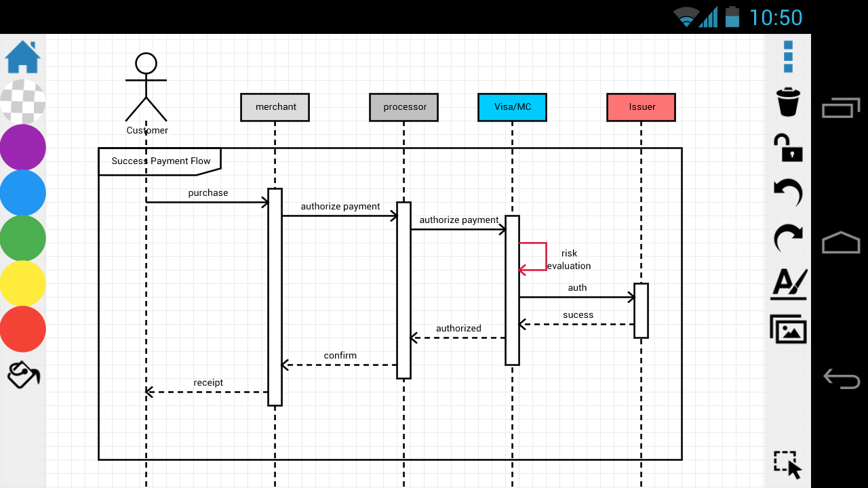Click the Visa/MC lifeline header
The height and width of the screenshot is (488, 868).
(512, 106)
